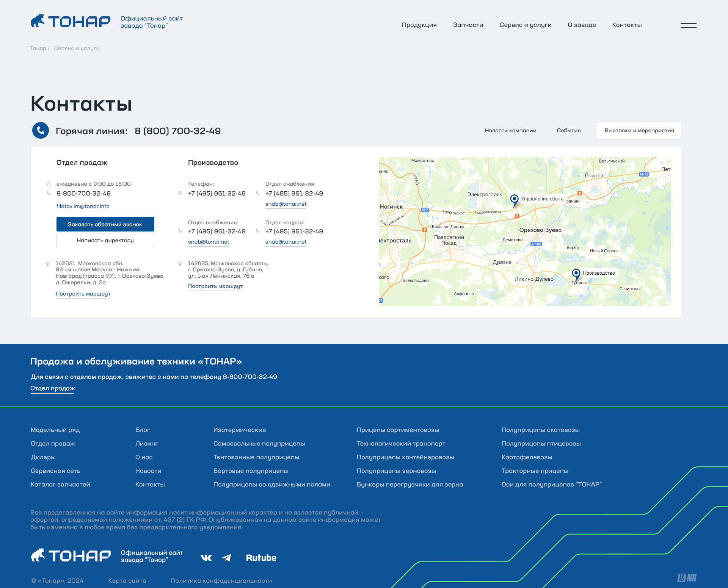Click Построить маршрут under sales address
This screenshot has width=728, height=588.
(x=83, y=294)
